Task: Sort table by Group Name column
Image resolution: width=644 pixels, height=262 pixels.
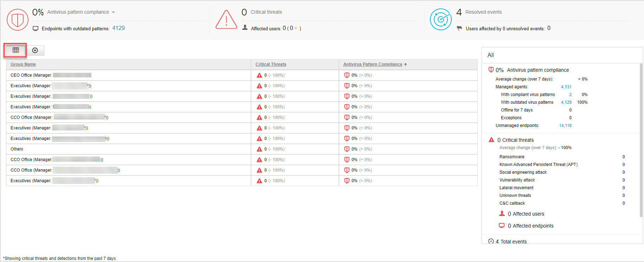Action: [x=23, y=64]
